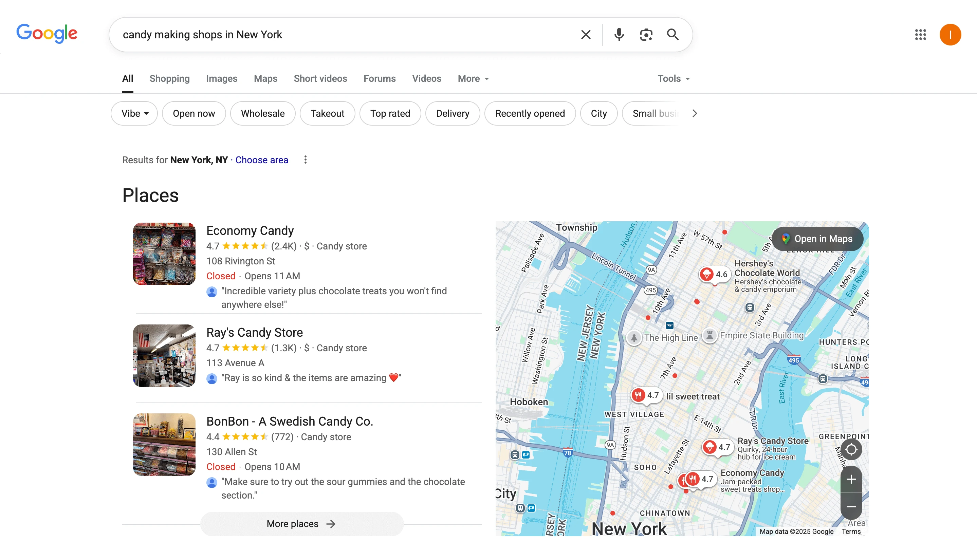977x560 pixels.
Task: Switch to the Videos tab
Action: 427,79
